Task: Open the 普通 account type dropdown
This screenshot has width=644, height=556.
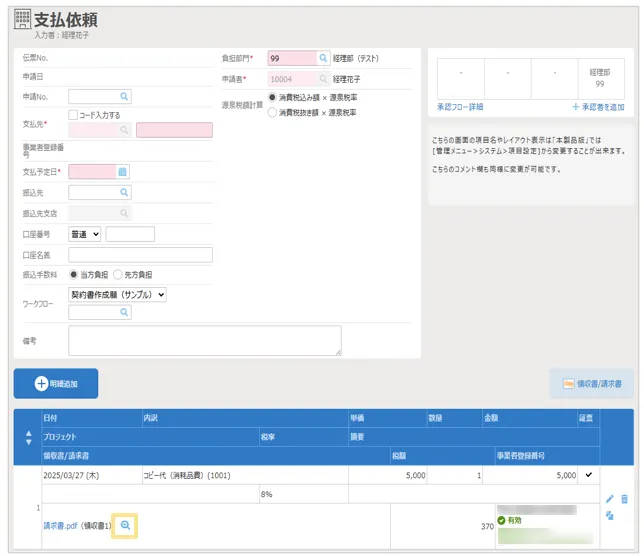Action: tap(84, 234)
